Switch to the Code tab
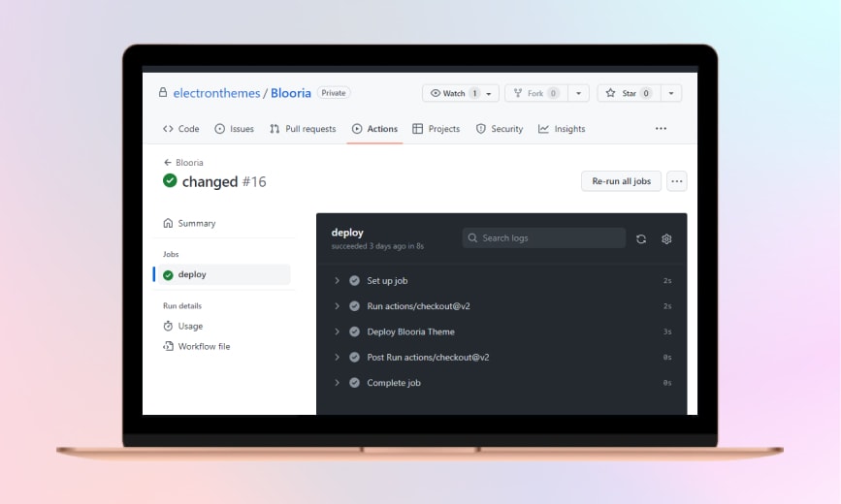Viewport: 841px width, 504px height. 180,129
